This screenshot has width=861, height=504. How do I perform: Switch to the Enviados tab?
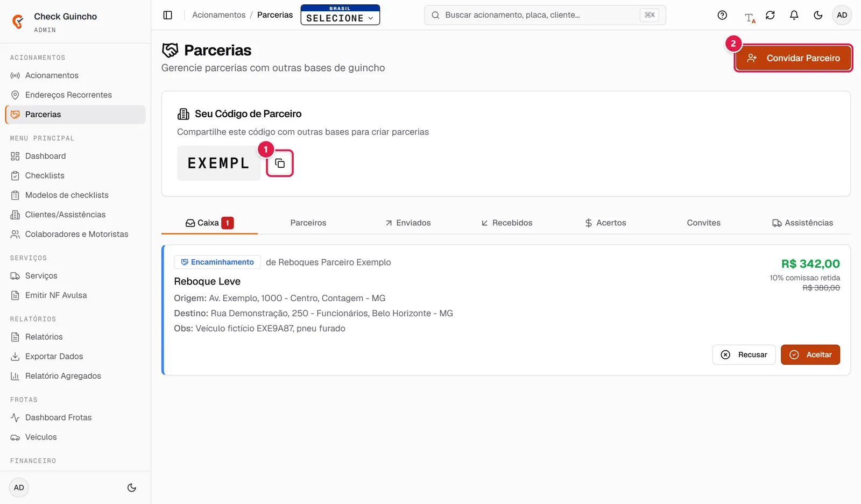point(408,223)
